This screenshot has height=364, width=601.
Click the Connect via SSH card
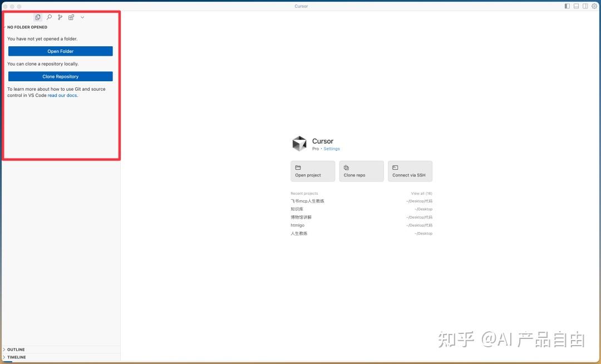tap(410, 171)
